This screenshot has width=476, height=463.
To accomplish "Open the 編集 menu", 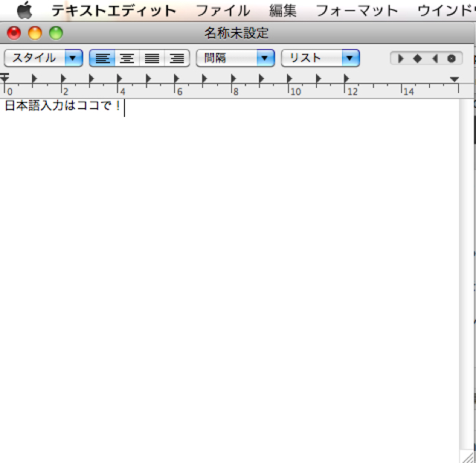I will (x=283, y=10).
